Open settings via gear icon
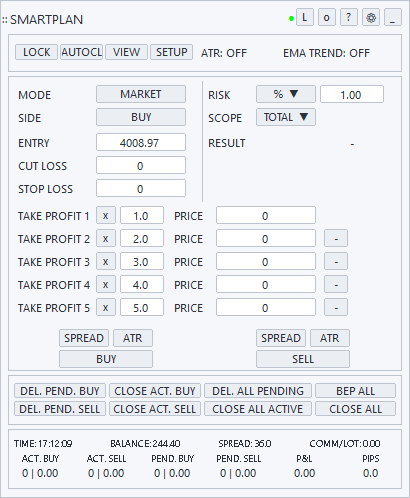Screen dimensions: 410x498 click(371, 17)
